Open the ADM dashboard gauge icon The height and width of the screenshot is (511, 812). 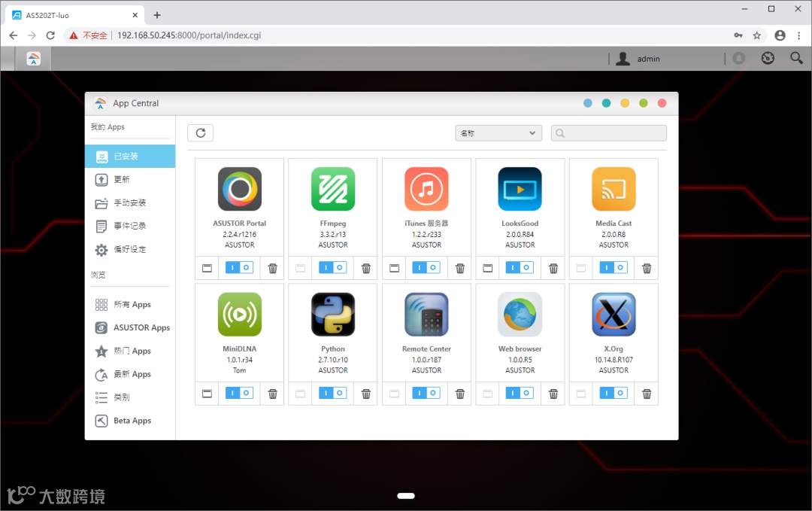(768, 58)
